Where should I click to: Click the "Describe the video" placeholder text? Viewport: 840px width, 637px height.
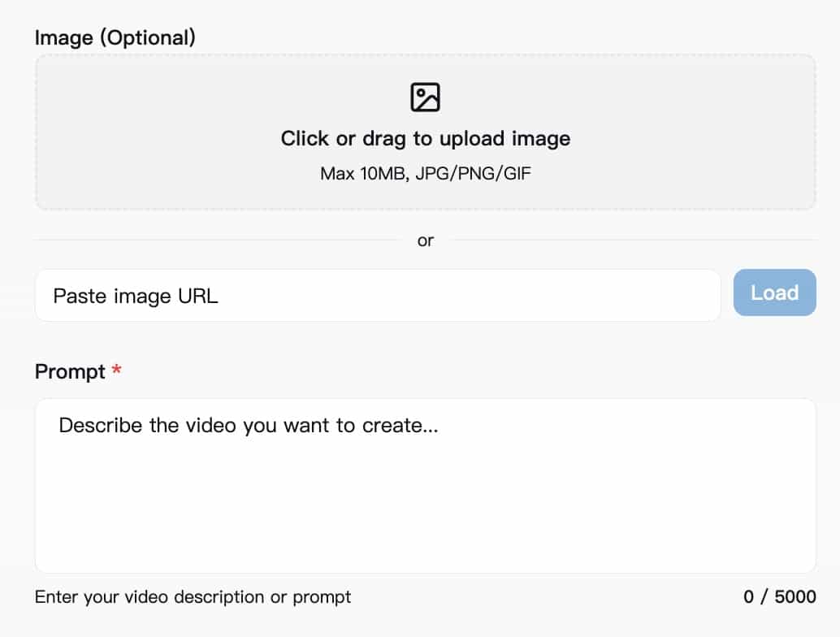click(x=248, y=426)
